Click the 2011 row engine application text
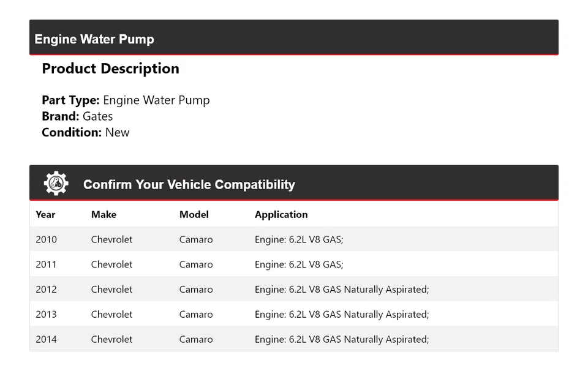588x371 pixels. [299, 264]
